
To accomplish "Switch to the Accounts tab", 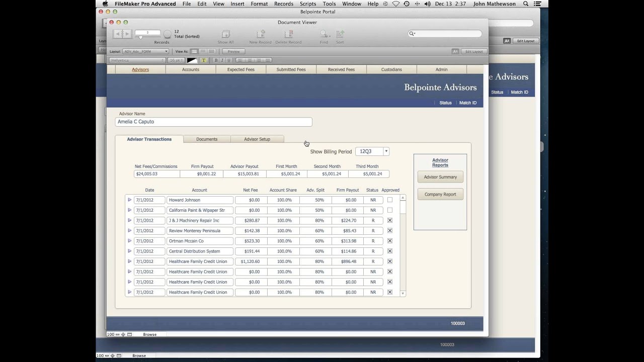I will pos(191,69).
